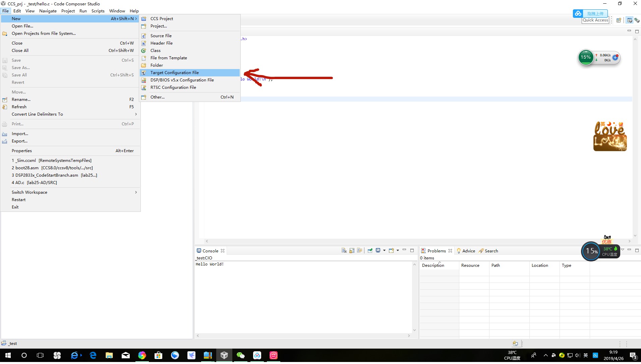
Task: Switch to the Advice tab
Action: tap(468, 251)
